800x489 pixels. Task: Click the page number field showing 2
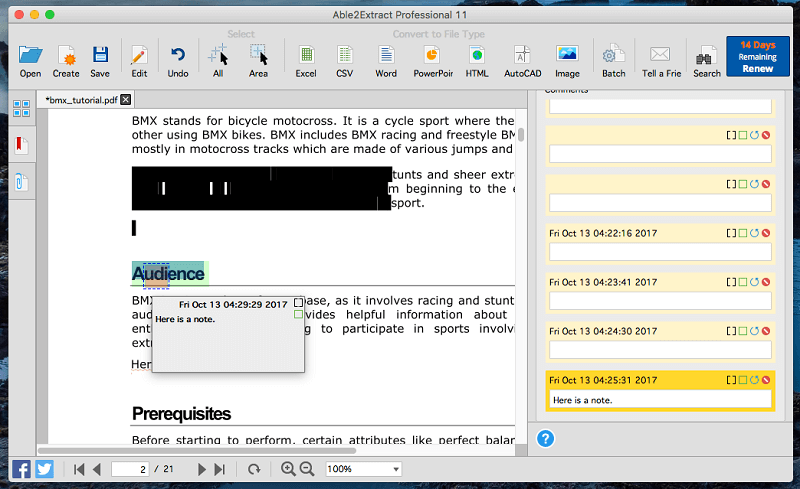130,469
